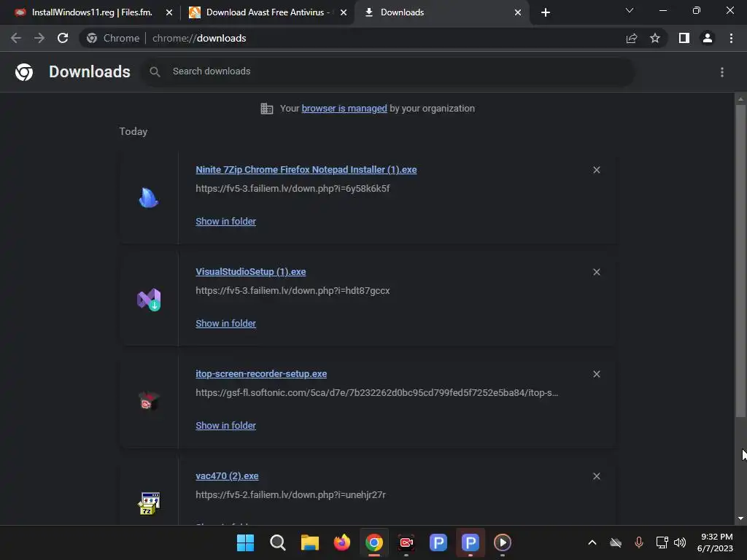This screenshot has width=747, height=560.
Task: Open File Explorer from the taskbar
Action: [x=309, y=542]
